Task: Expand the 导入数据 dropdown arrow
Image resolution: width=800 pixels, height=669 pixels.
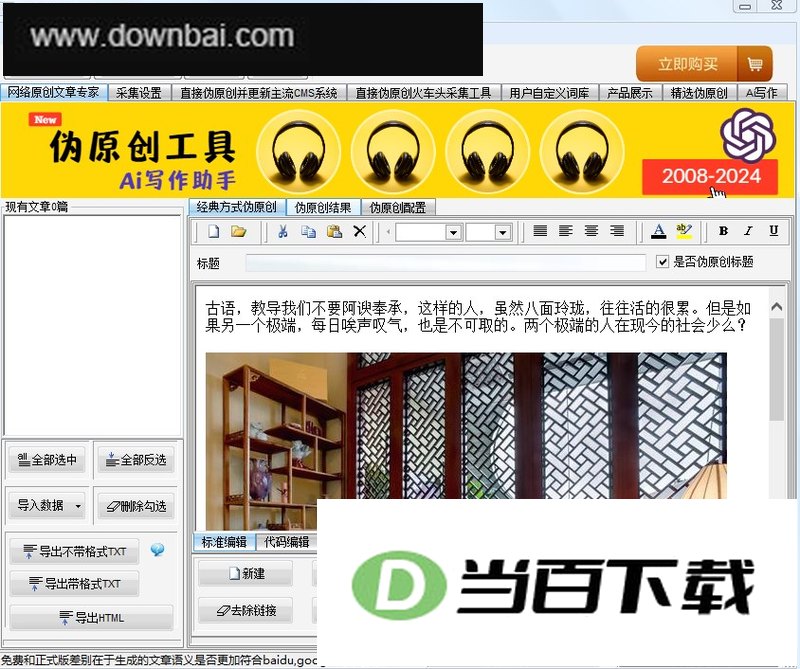Action: [x=78, y=506]
